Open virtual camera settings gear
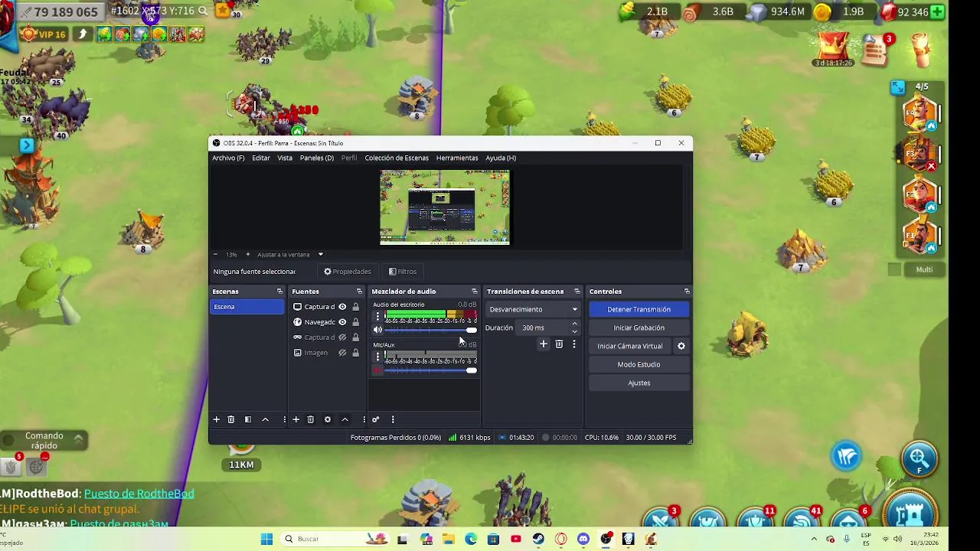 681,346
